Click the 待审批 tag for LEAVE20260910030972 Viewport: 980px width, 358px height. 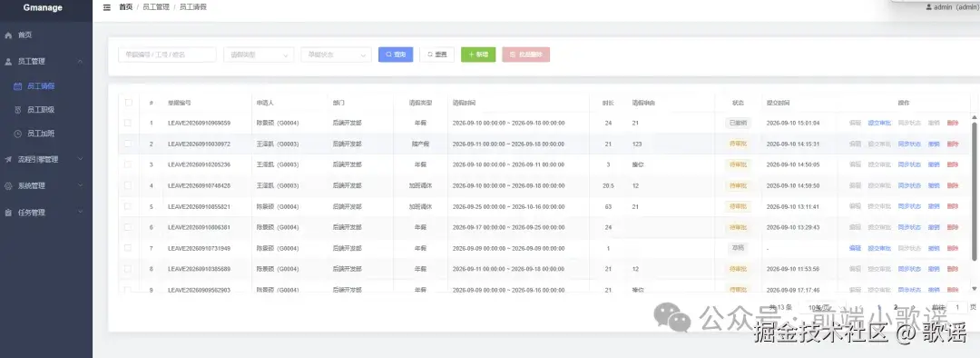tap(738, 144)
